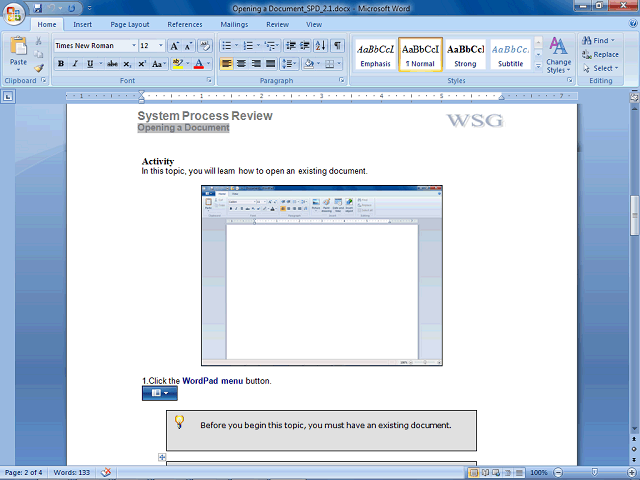Click the proofing errors status icon

[106, 472]
